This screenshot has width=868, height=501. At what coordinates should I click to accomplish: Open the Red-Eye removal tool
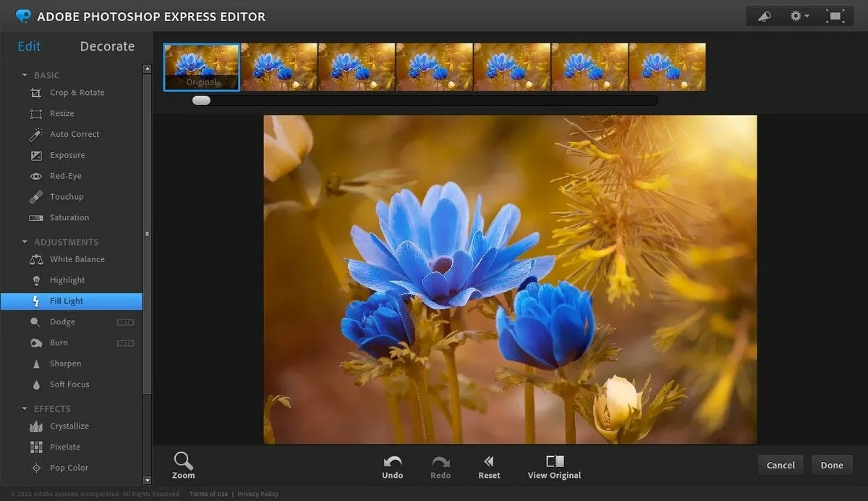65,176
